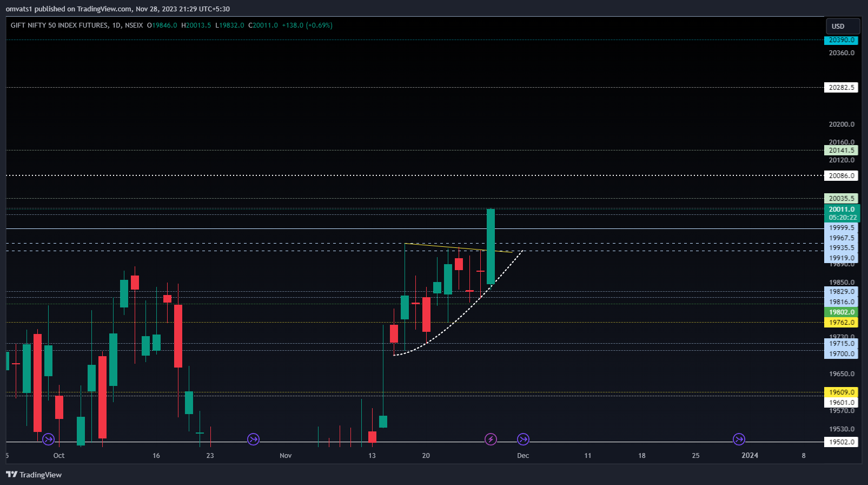Open the lightning bolt event marker

[x=491, y=439]
